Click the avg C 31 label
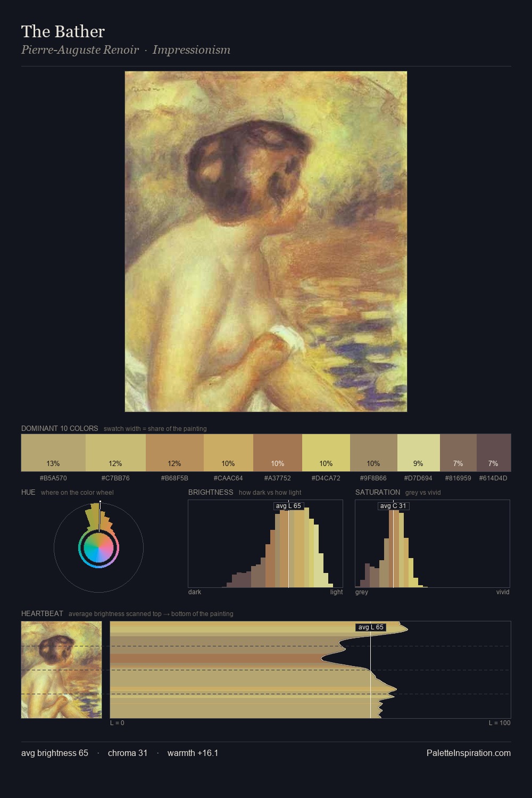Image resolution: width=532 pixels, height=798 pixels. (393, 506)
